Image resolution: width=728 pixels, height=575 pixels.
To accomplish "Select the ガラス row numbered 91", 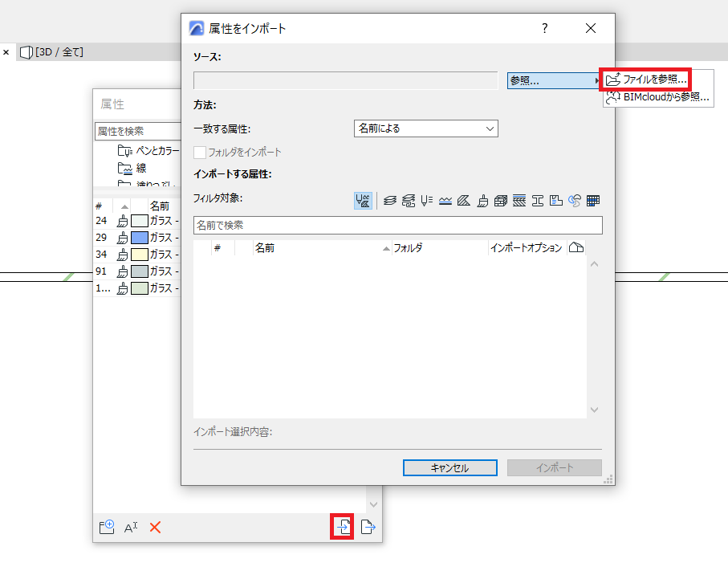I will pos(137,271).
